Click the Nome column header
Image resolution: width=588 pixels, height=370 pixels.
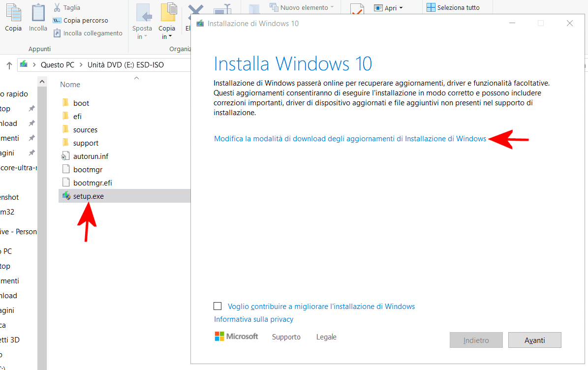pos(70,85)
